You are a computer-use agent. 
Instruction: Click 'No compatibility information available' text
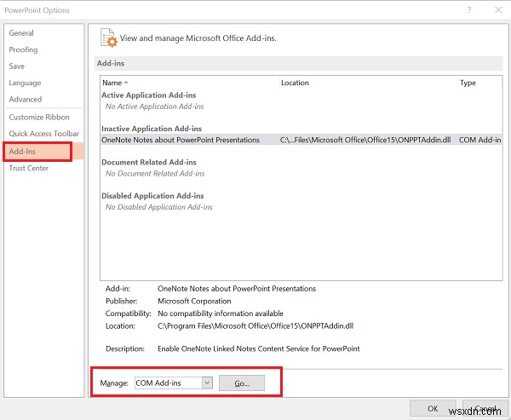[221, 314]
